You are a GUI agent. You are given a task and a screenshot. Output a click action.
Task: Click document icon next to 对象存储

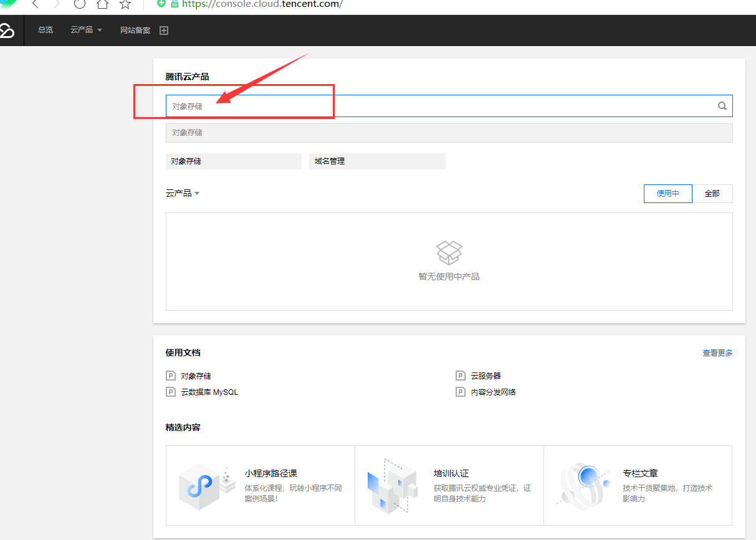(170, 376)
